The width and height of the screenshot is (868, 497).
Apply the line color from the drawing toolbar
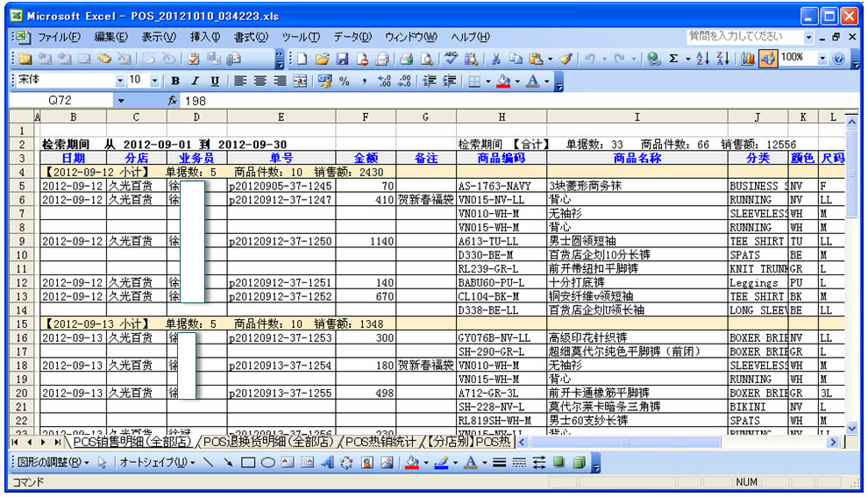[441, 463]
